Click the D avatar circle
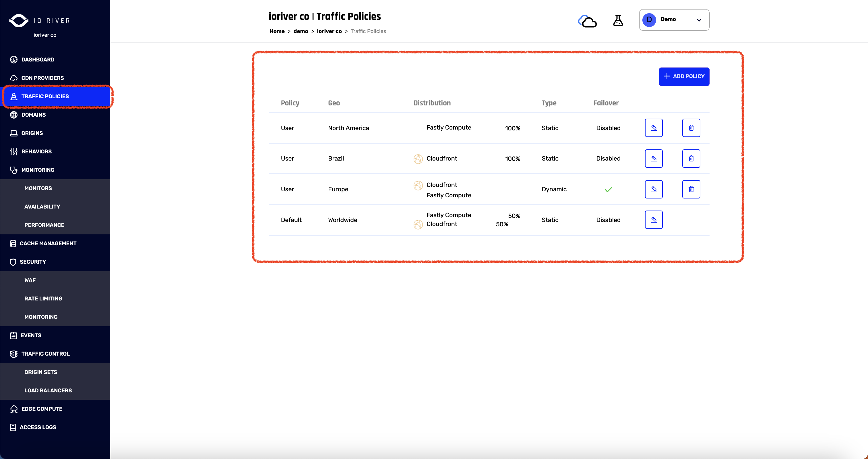The image size is (868, 459). [x=649, y=20]
